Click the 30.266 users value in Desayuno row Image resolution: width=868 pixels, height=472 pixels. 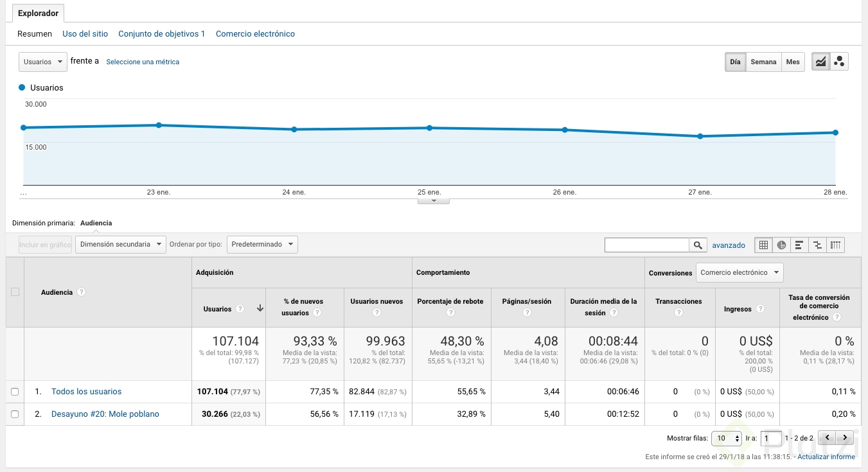point(215,414)
